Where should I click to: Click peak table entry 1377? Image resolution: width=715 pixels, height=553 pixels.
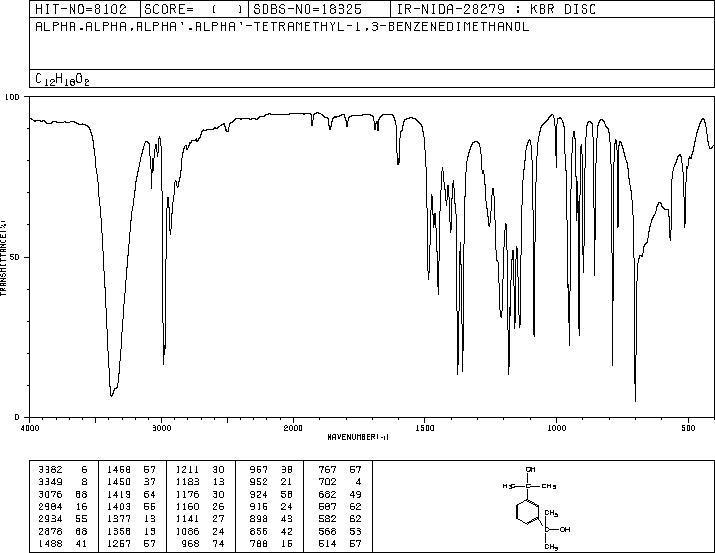coord(119,519)
